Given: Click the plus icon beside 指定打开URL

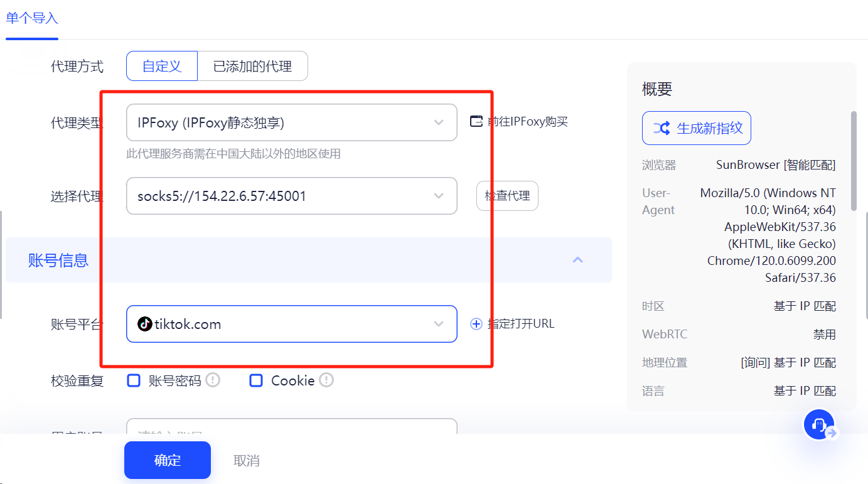Looking at the screenshot, I should (476, 324).
